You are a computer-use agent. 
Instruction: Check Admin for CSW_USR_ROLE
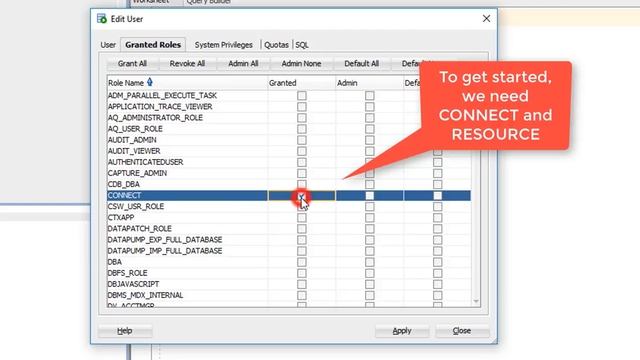(369, 207)
